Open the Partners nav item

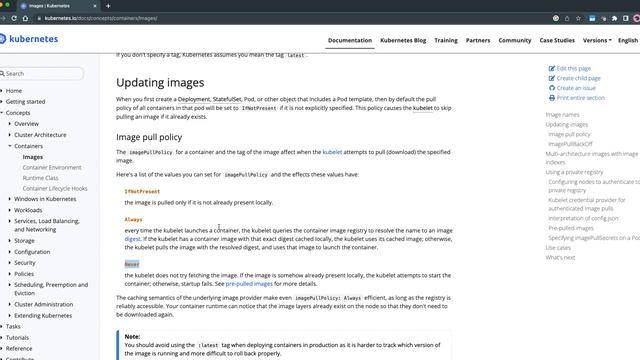[x=478, y=40]
